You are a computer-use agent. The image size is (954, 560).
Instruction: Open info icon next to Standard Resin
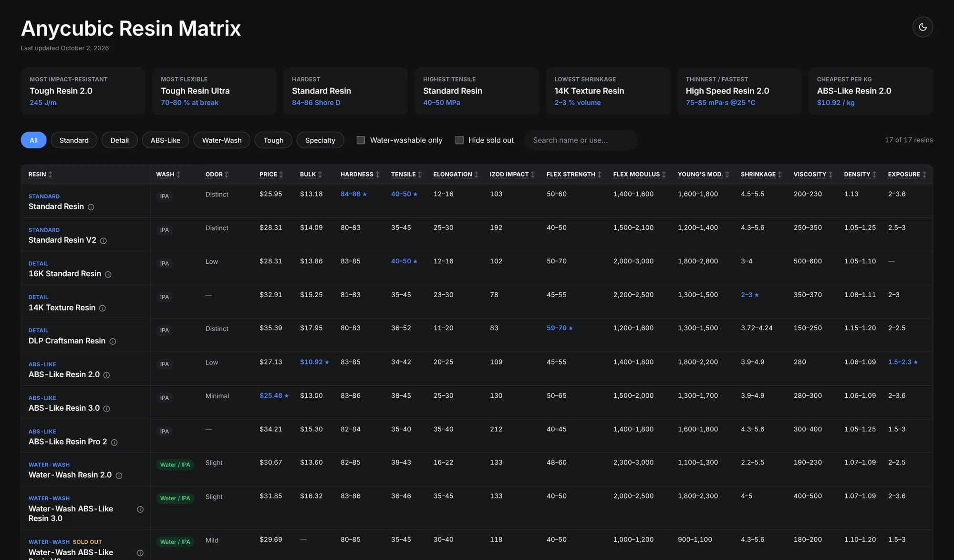[x=91, y=207]
